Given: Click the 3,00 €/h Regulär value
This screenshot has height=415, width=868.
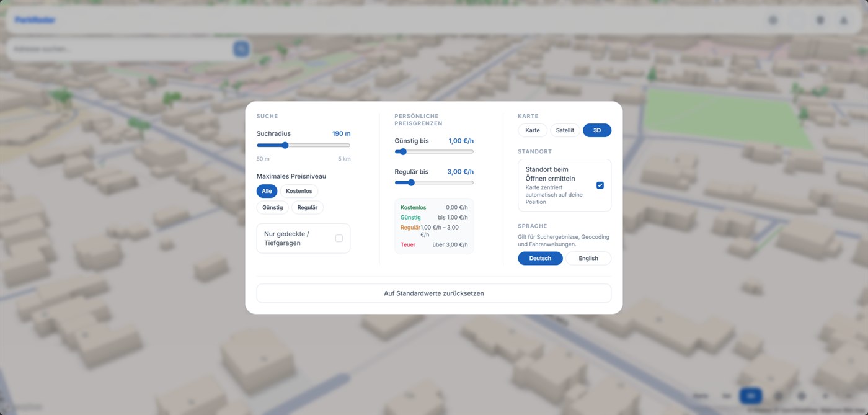Looking at the screenshot, I should tap(461, 172).
